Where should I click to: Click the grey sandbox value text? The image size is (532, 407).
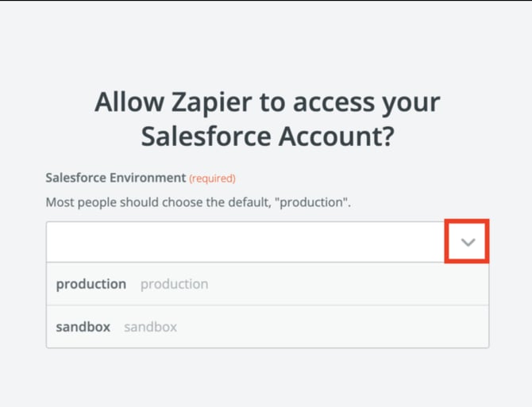[150, 327]
